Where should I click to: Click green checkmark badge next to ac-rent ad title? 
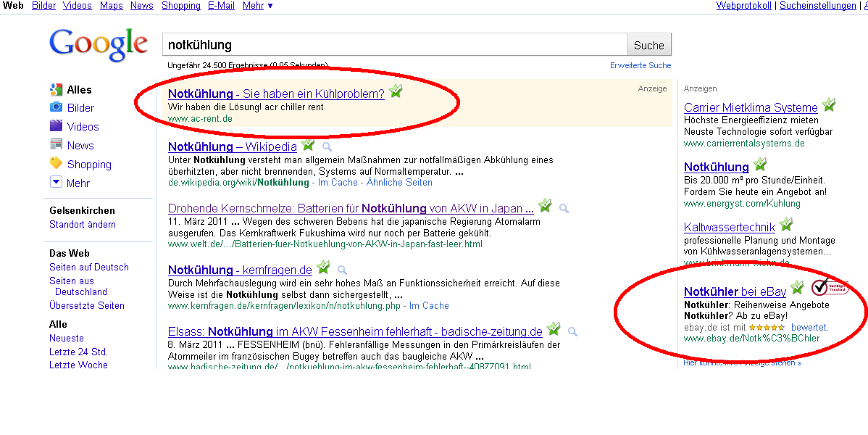(x=396, y=91)
